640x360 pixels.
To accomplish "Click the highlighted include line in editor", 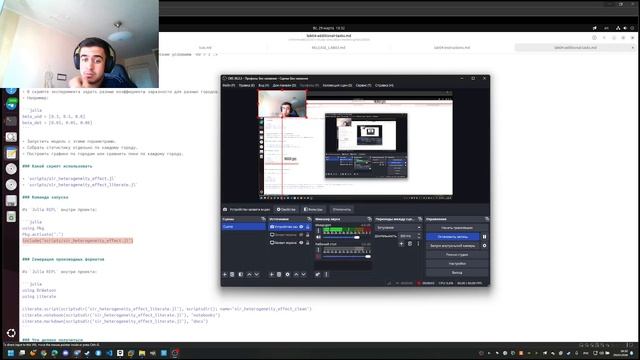I will (x=78, y=241).
